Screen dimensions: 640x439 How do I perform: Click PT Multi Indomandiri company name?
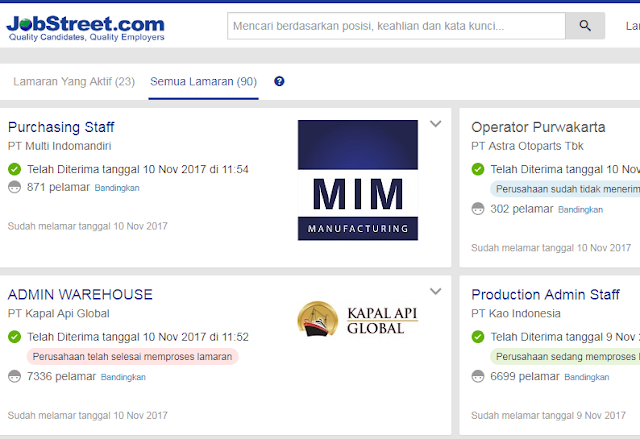pyautogui.click(x=60, y=146)
